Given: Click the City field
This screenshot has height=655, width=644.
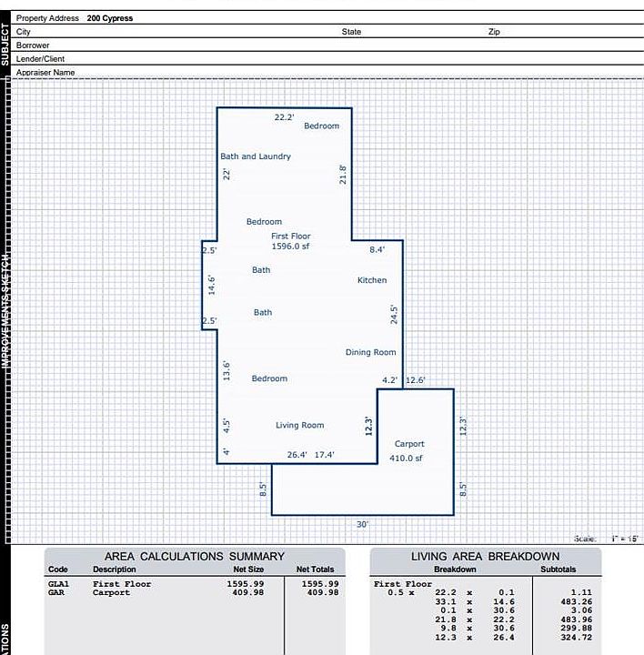Looking at the screenshot, I should tap(182, 32).
